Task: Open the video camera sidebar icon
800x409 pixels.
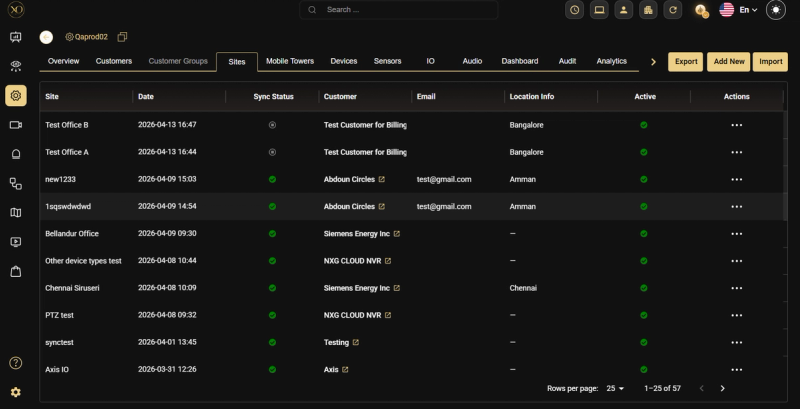Action: click(16, 125)
